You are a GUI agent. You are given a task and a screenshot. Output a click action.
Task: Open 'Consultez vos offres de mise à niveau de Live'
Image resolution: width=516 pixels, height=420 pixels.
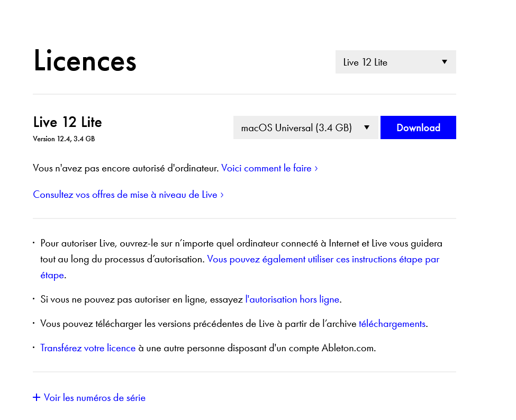pyautogui.click(x=129, y=195)
